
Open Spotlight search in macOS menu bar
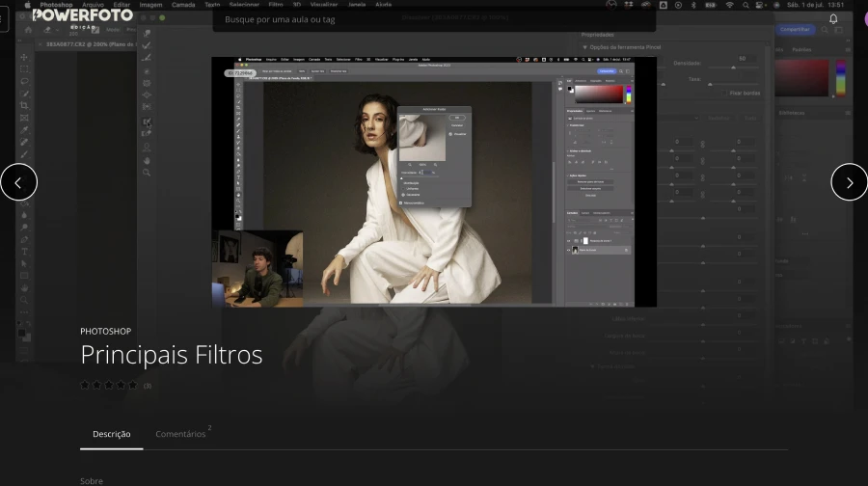click(746, 5)
